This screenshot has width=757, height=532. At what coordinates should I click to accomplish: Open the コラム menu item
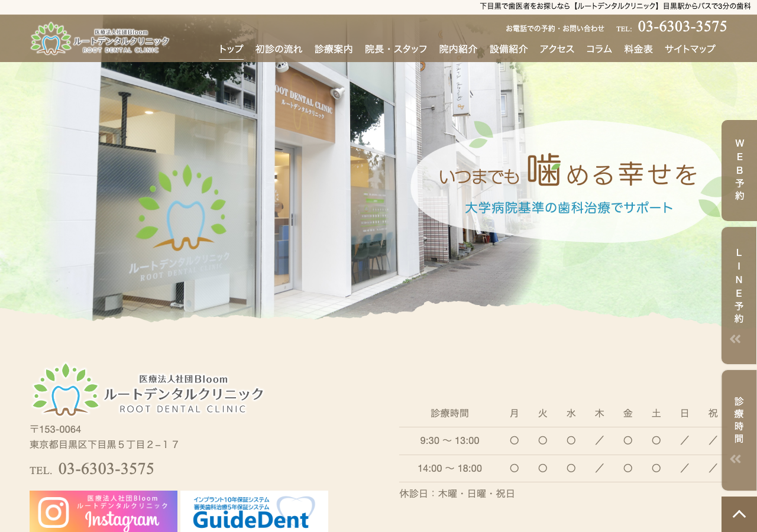(599, 49)
